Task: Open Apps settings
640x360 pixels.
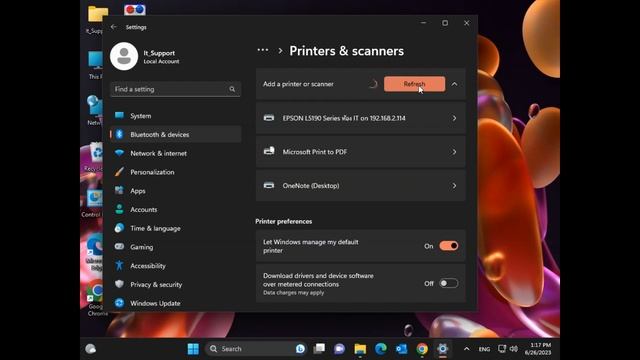Action: (x=176, y=191)
